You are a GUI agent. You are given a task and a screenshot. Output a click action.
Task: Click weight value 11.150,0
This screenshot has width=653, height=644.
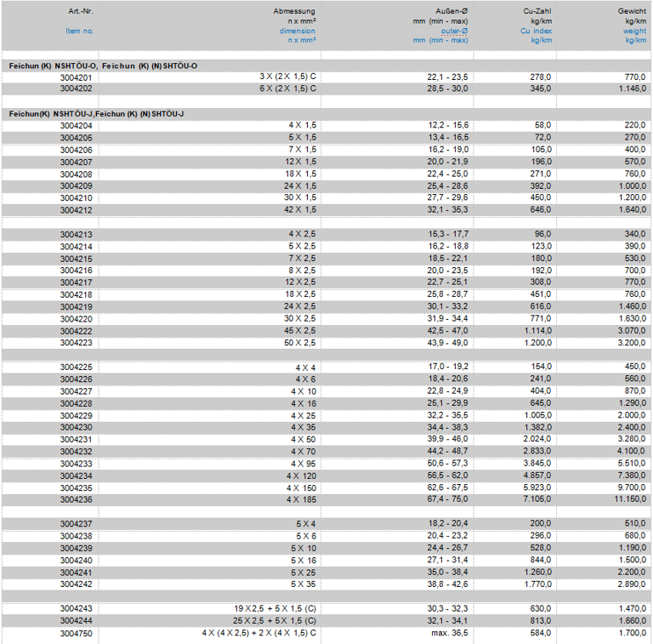[631, 499]
